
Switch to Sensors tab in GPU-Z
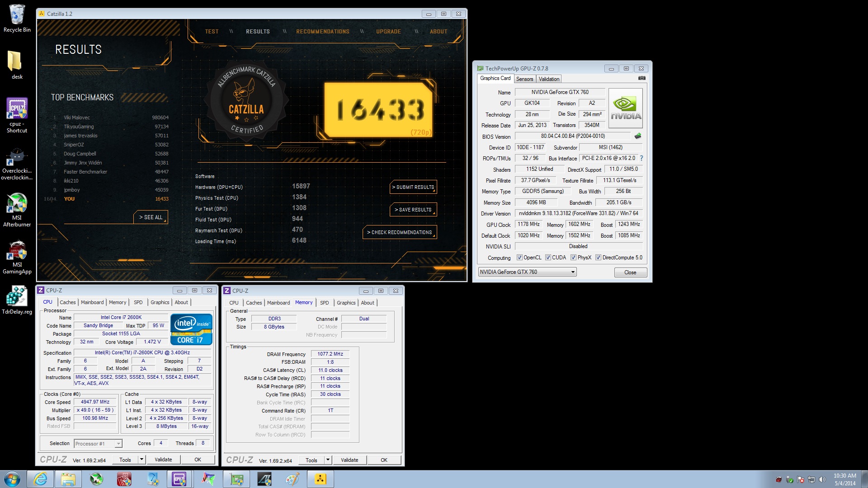(x=524, y=79)
